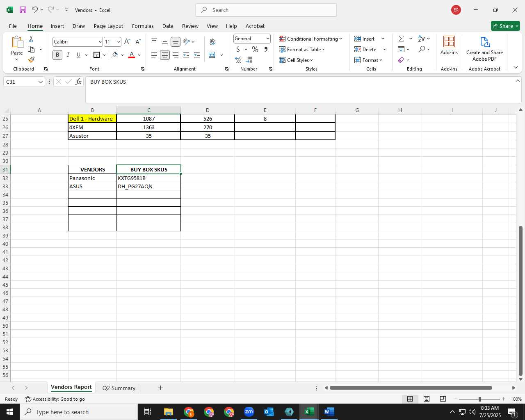Screen dimensions: 525x420
Task: Switch to the Page Layout tab
Action: tap(108, 26)
